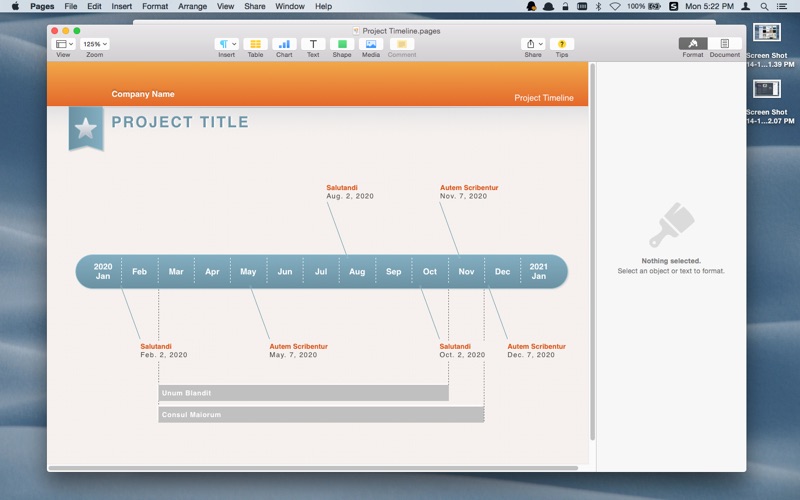
Task: Toggle the Format inspector panel
Action: click(693, 43)
